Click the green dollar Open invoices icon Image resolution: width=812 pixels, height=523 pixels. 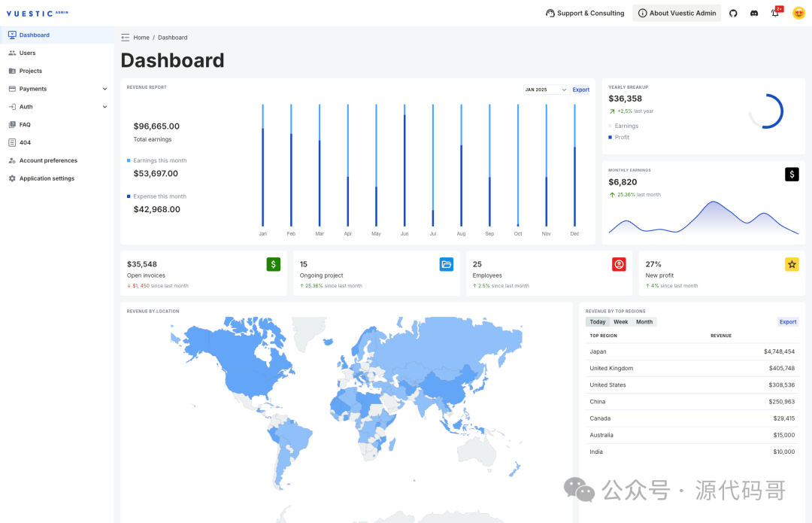(273, 264)
